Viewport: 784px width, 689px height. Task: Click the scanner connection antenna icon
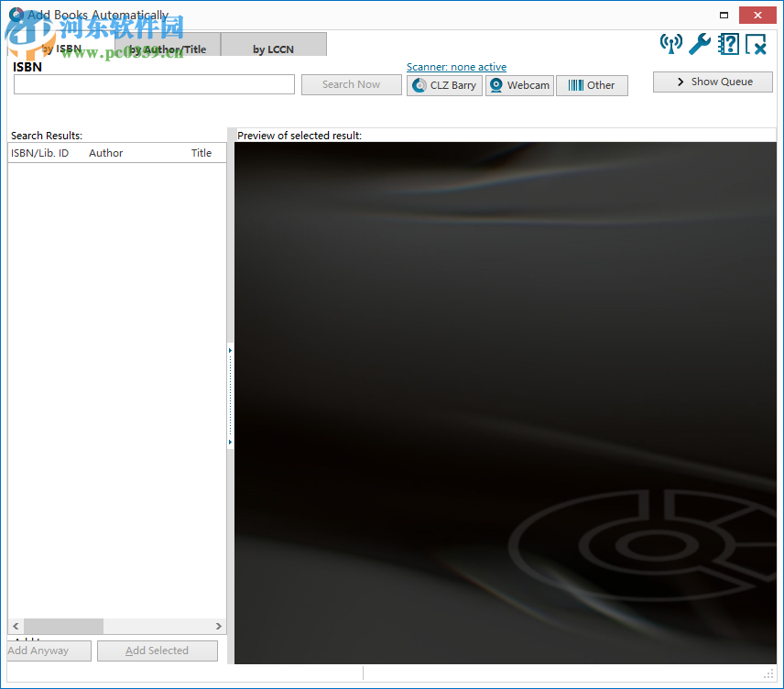[670, 44]
